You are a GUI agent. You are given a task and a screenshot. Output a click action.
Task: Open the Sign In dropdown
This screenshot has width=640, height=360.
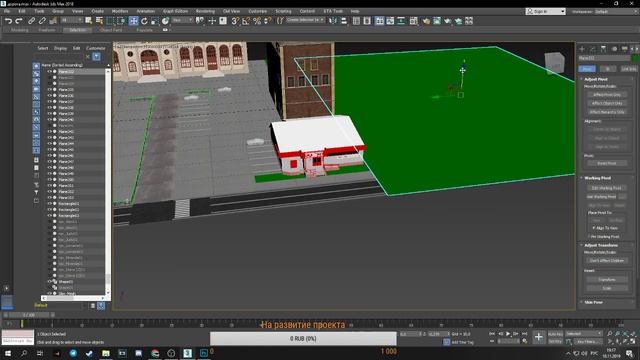(546, 11)
